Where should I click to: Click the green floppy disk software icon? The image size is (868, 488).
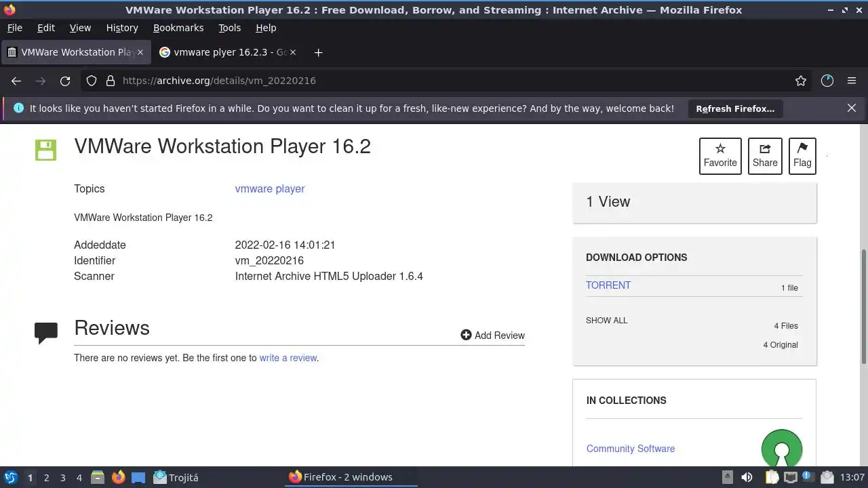[x=46, y=150]
